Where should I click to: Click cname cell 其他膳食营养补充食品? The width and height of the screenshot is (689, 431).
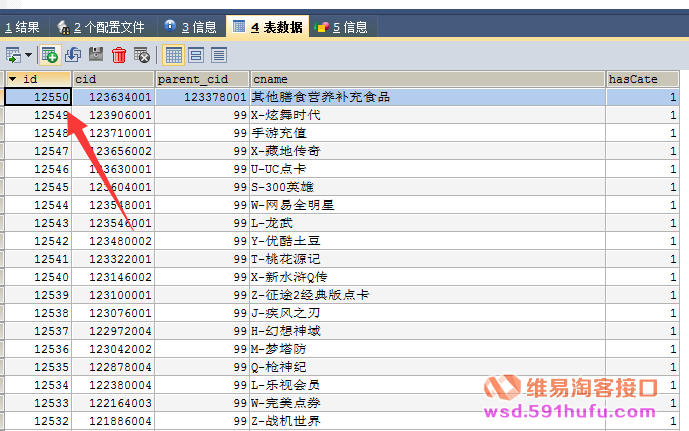pyautogui.click(x=428, y=97)
